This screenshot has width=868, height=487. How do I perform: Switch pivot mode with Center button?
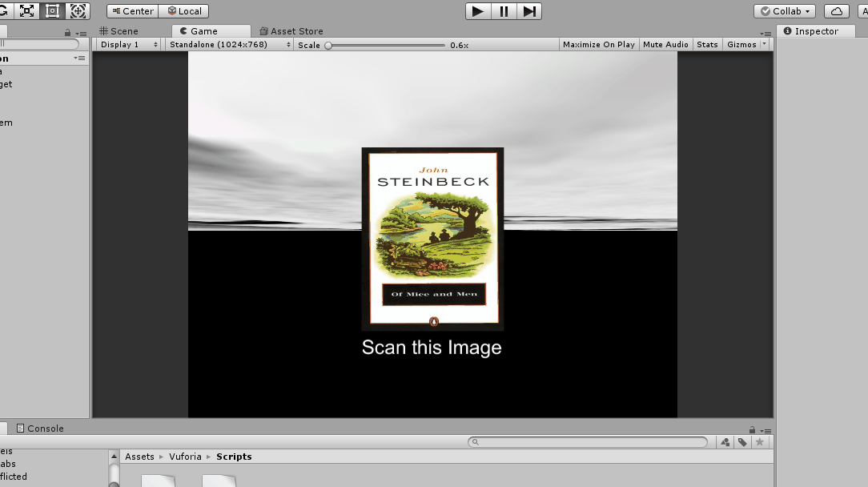tap(131, 10)
